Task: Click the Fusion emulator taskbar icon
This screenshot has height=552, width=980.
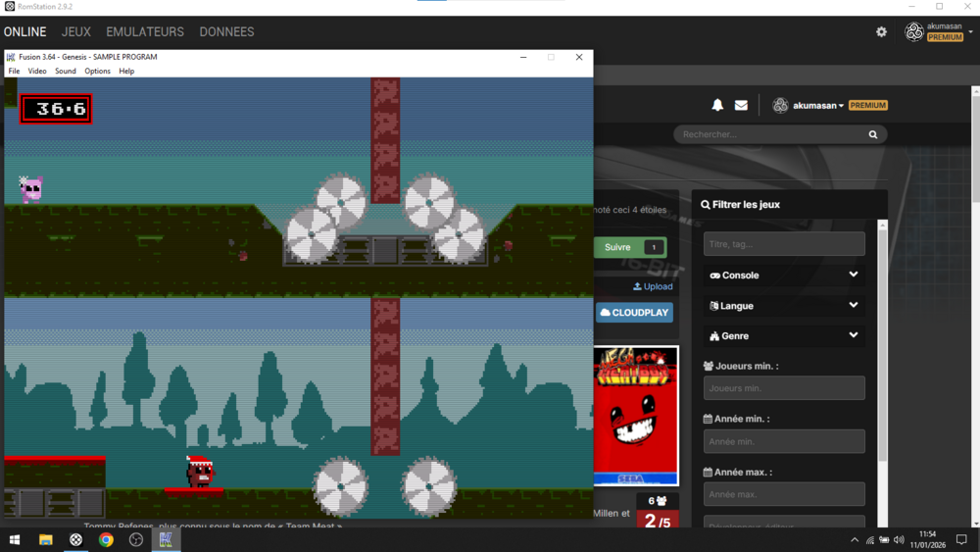Action: pos(166,540)
